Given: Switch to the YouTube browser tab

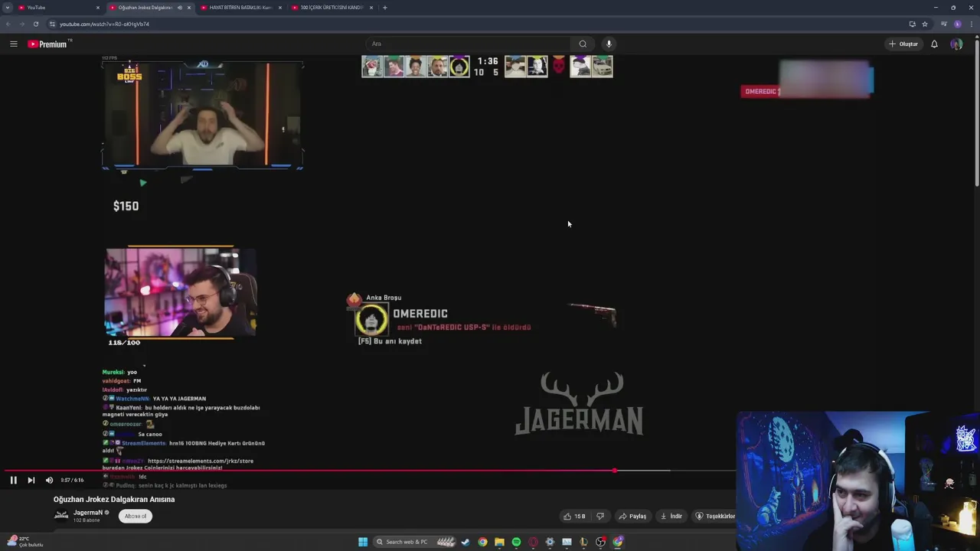Looking at the screenshot, I should (x=58, y=8).
